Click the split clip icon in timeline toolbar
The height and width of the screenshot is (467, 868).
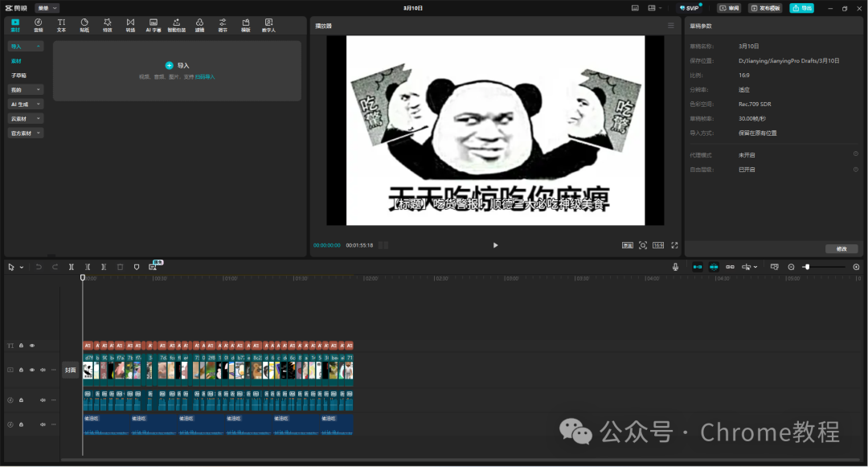[x=72, y=267]
